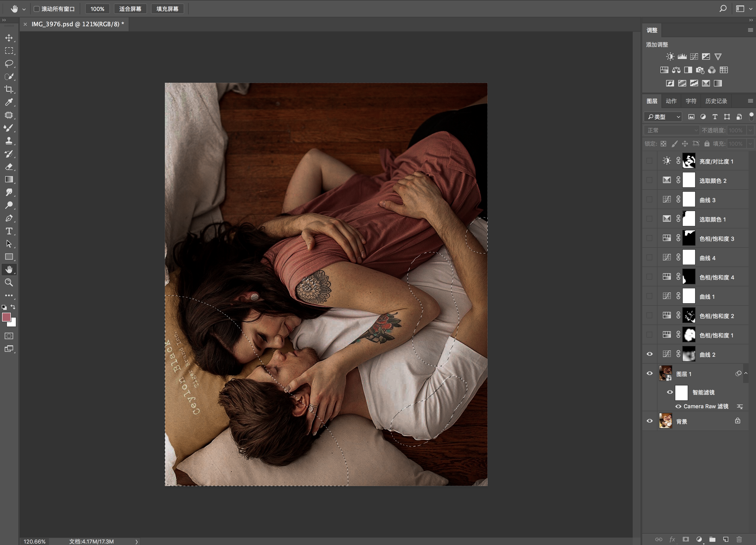Show the 亮度/对比度 1 layer
This screenshot has width=756, height=545.
tap(650, 161)
